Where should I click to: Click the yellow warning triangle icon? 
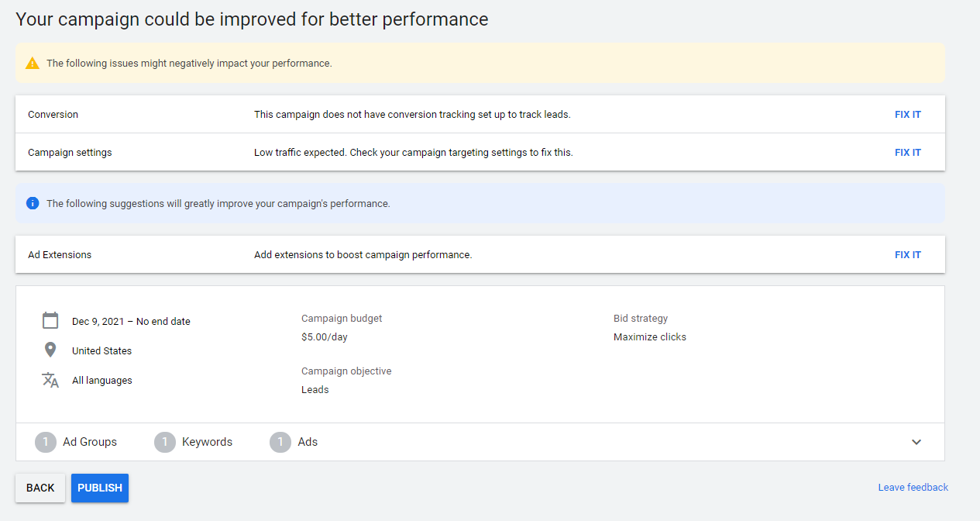pos(32,64)
